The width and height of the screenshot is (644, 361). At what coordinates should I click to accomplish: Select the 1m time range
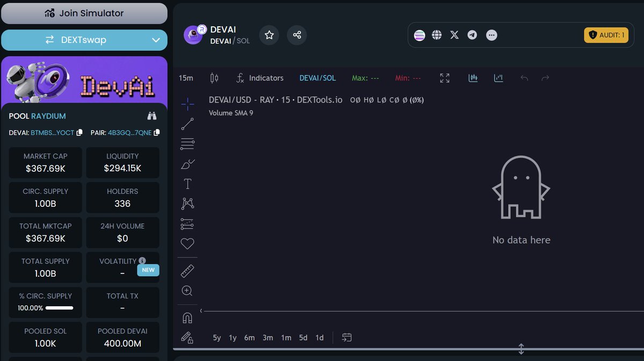click(x=286, y=338)
